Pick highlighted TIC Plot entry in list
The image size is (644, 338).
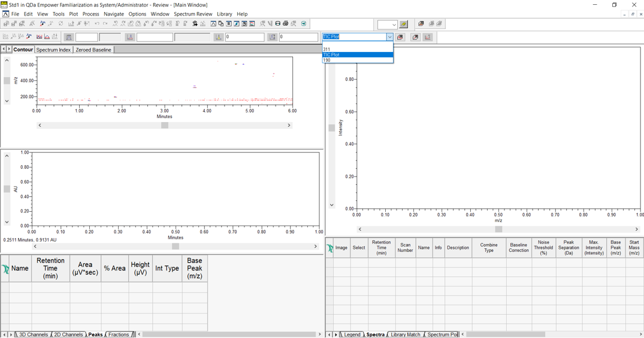pyautogui.click(x=358, y=54)
